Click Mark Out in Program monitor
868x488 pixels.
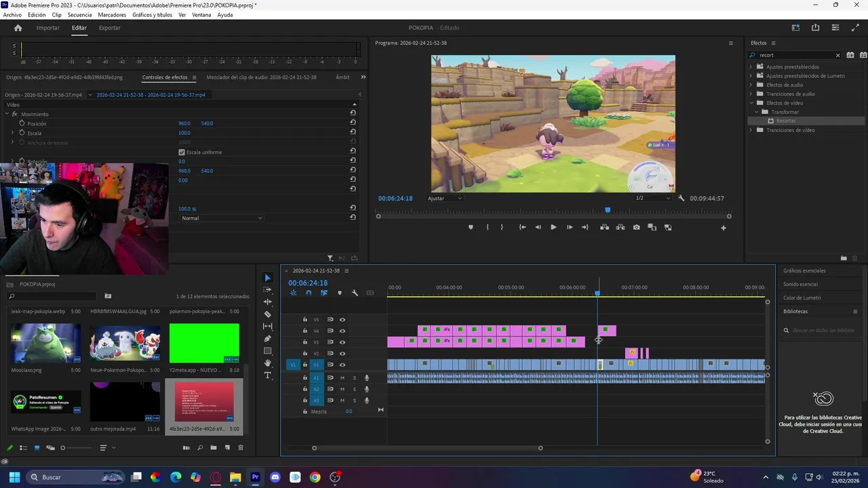(x=502, y=227)
